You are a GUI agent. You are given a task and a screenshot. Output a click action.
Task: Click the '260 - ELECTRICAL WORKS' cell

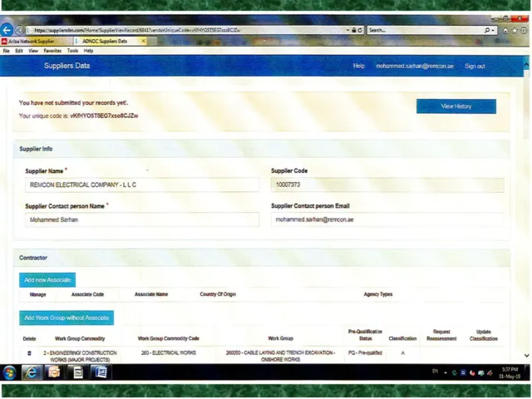coord(169,352)
